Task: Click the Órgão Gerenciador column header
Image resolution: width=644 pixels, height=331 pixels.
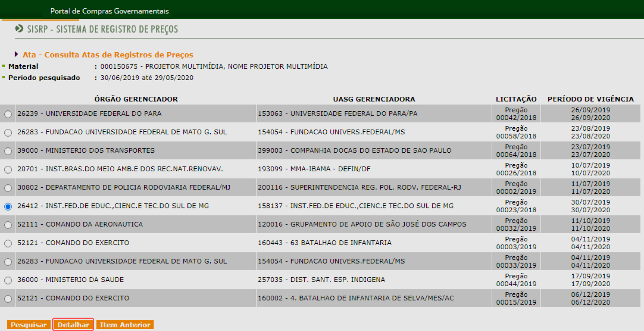Action: (136, 99)
